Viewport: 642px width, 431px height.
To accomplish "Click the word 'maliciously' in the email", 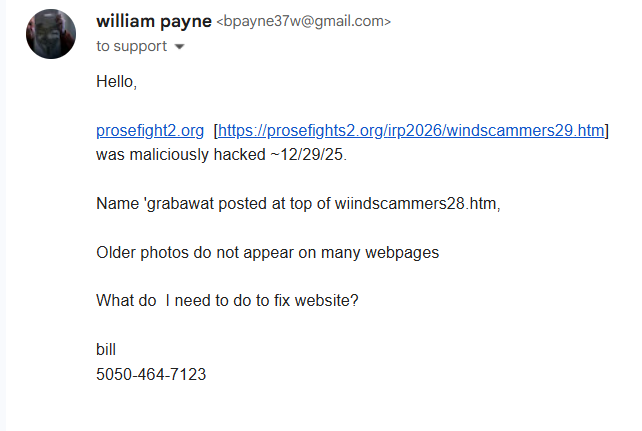I will coord(163,155).
